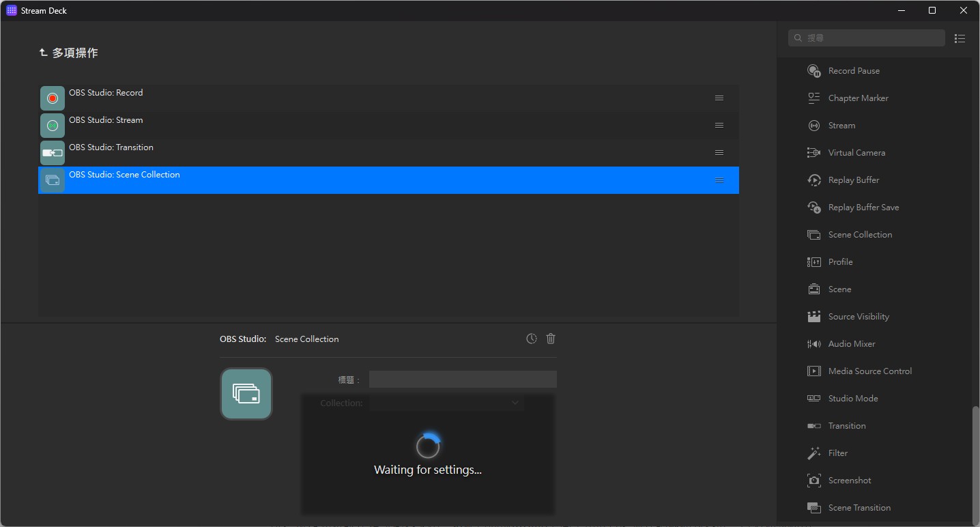Viewport: 980px width, 527px height.
Task: Toggle the actions list view icon
Action: click(960, 38)
